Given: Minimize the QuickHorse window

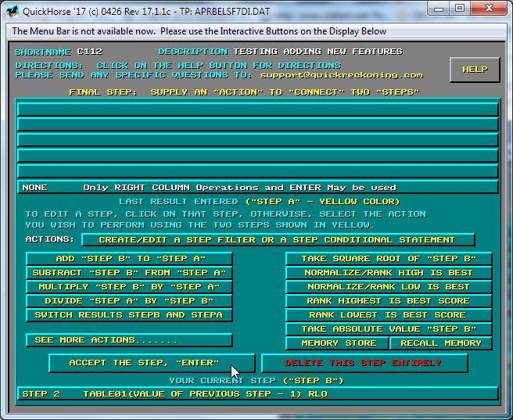Looking at the screenshot, I should (x=439, y=9).
